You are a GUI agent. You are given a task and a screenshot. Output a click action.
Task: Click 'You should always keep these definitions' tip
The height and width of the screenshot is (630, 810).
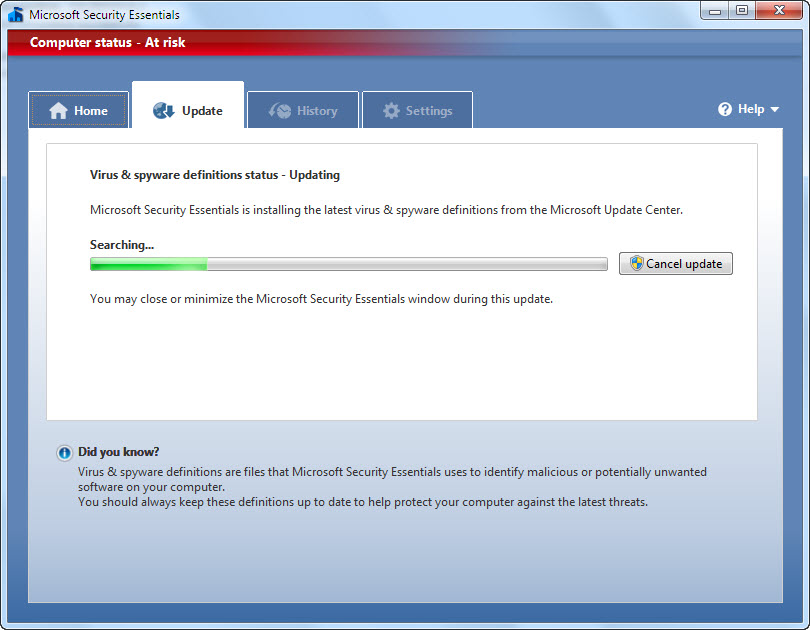tap(363, 502)
